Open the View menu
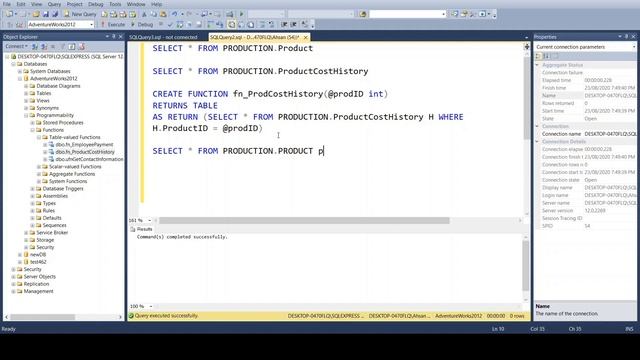The image size is (640, 360). pyautogui.click(x=36, y=4)
